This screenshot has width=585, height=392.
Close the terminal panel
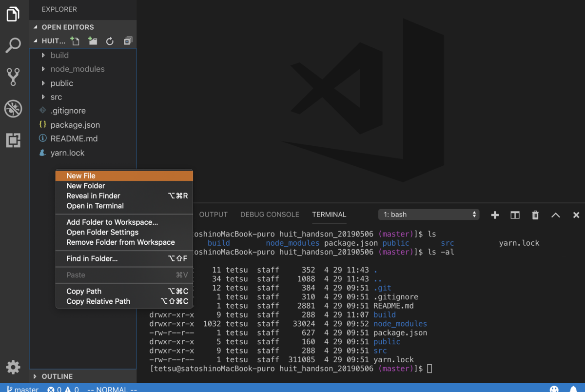(576, 215)
